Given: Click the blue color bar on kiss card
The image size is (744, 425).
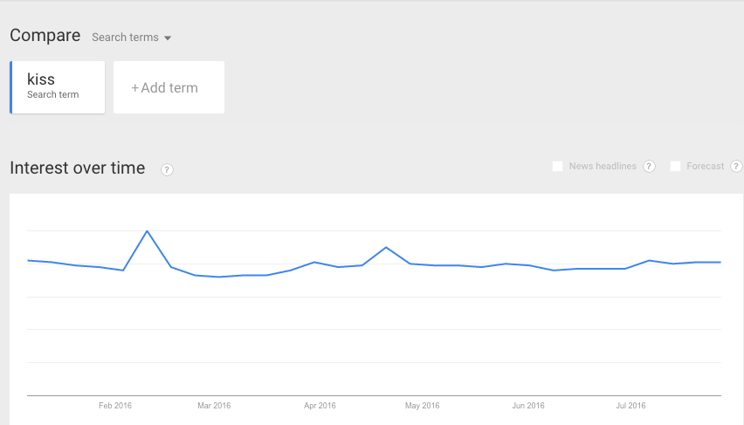Looking at the screenshot, I should click(x=11, y=87).
